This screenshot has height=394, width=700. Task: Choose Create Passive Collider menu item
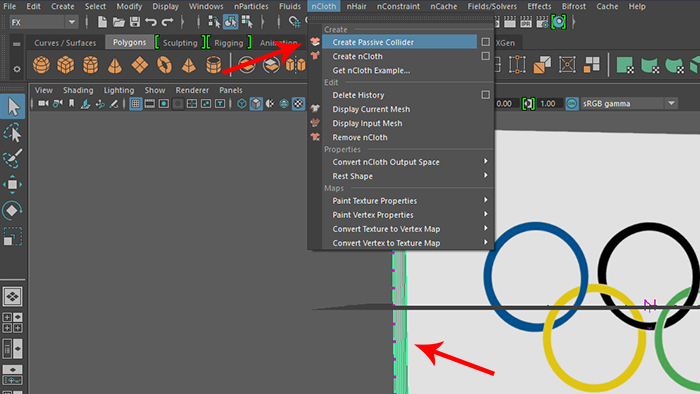tap(400, 42)
